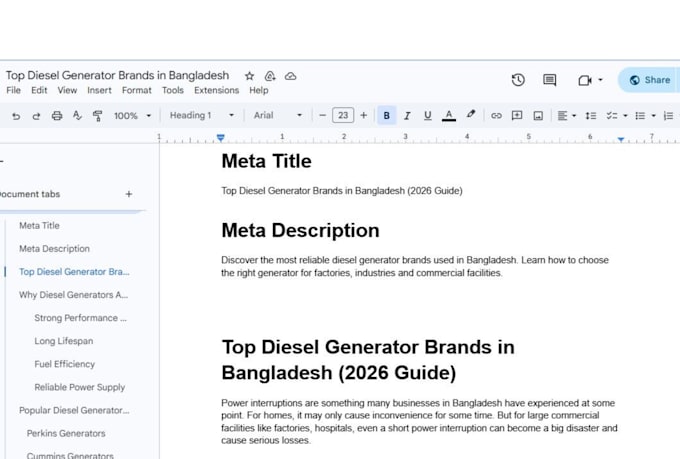This screenshot has width=680, height=459.
Task: Open the Extensions menu
Action: pos(216,90)
